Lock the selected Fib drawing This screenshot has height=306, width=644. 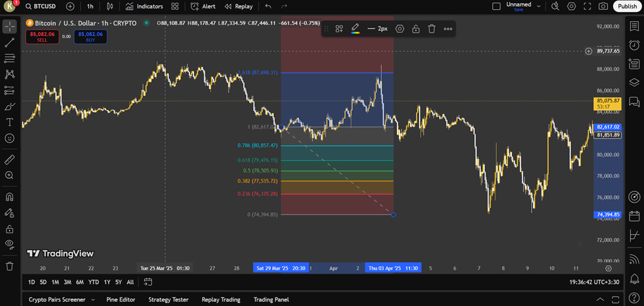[x=415, y=29]
